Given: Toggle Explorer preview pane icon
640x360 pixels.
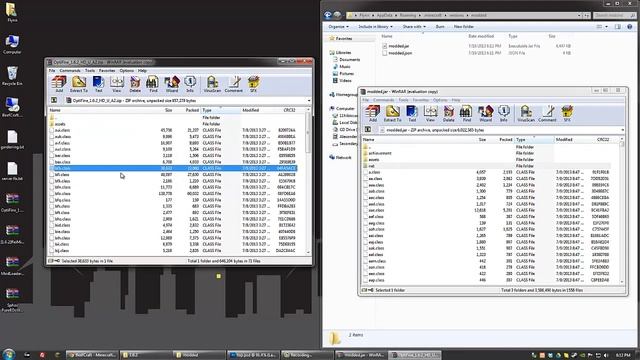Looking at the screenshot, I should pyautogui.click(x=618, y=27).
